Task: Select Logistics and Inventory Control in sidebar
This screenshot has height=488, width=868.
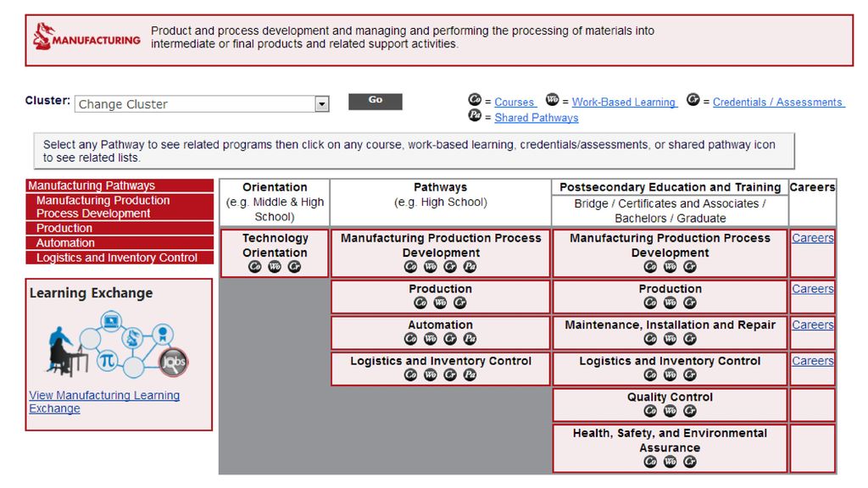Action: 117,258
